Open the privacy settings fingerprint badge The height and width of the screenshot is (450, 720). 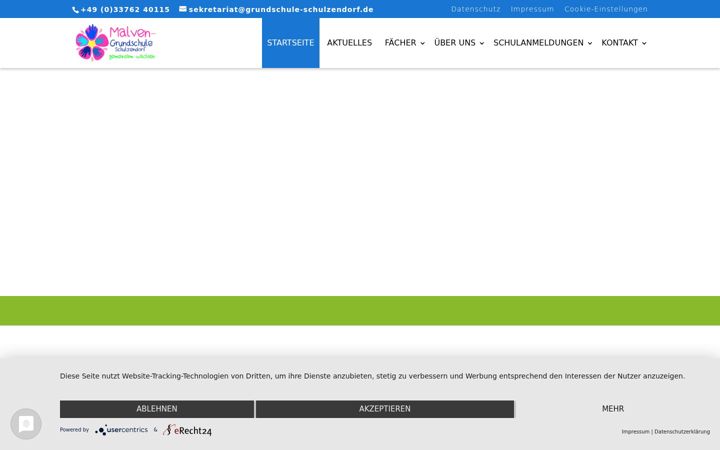click(x=26, y=424)
